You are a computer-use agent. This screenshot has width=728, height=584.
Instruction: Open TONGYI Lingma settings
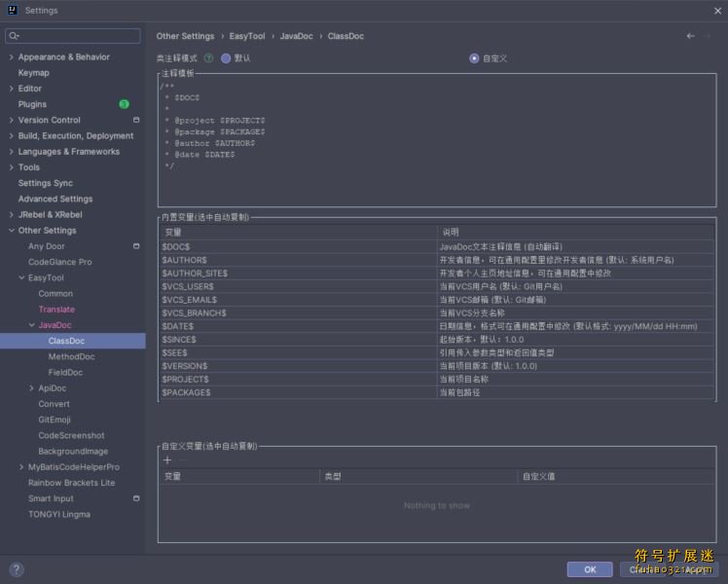(59, 514)
